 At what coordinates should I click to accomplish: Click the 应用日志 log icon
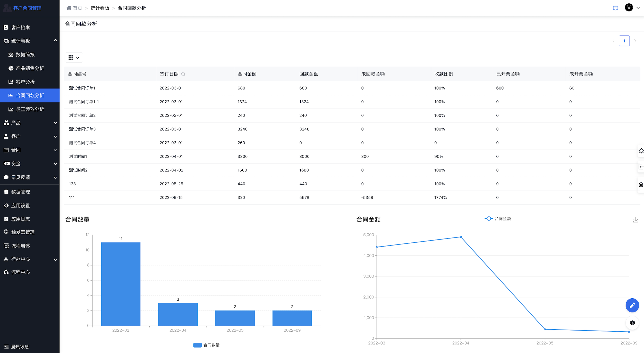tap(6, 219)
